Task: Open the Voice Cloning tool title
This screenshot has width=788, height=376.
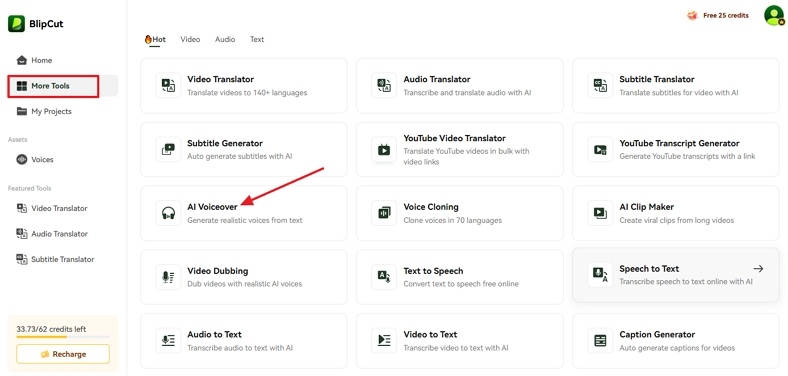Action: 431,207
